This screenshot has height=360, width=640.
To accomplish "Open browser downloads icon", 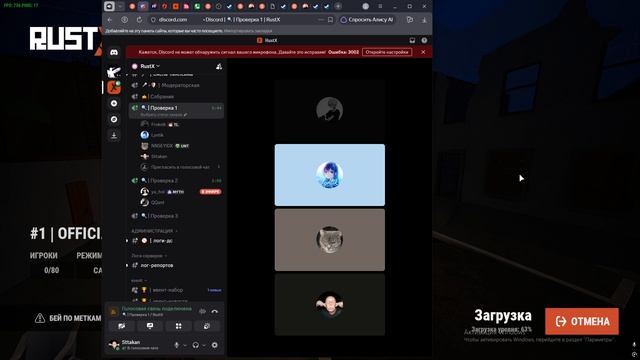I will 424,20.
